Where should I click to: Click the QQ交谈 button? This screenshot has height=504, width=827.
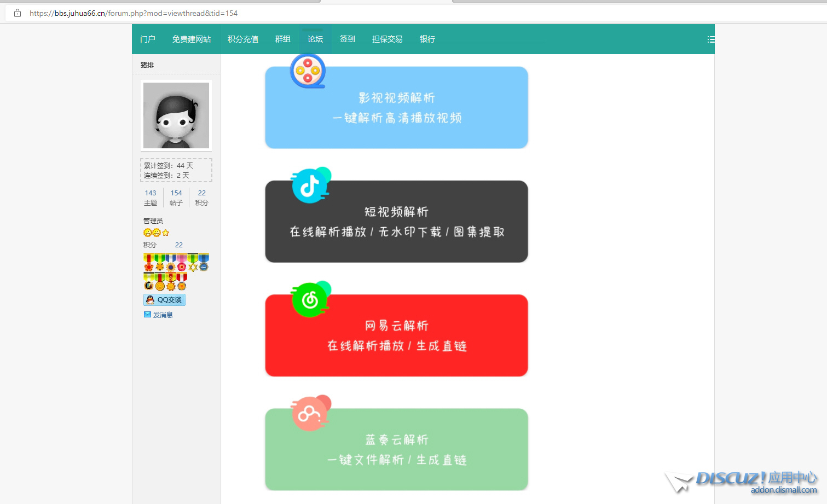(x=165, y=300)
